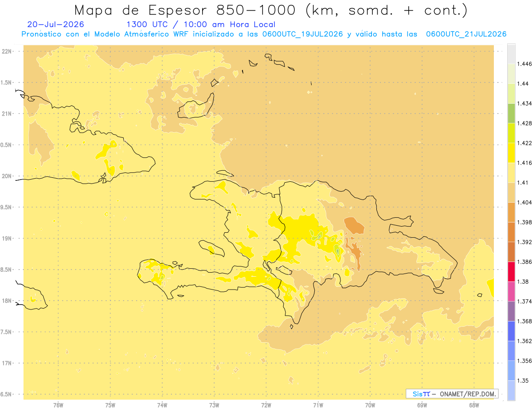Click the 75W longitude axis label

coord(110,405)
